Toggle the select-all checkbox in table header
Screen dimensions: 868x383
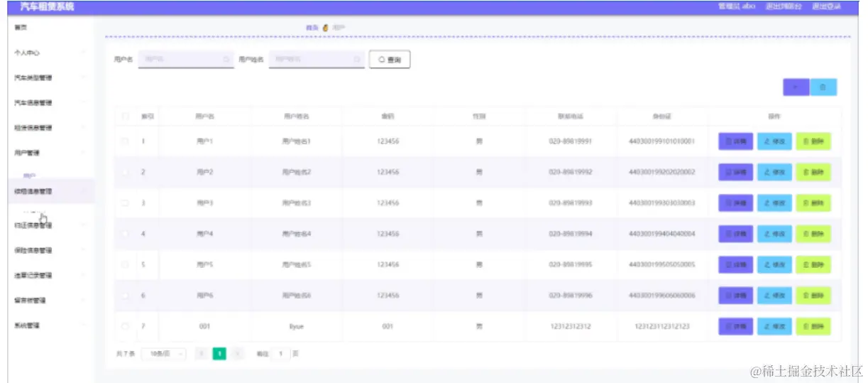click(125, 116)
